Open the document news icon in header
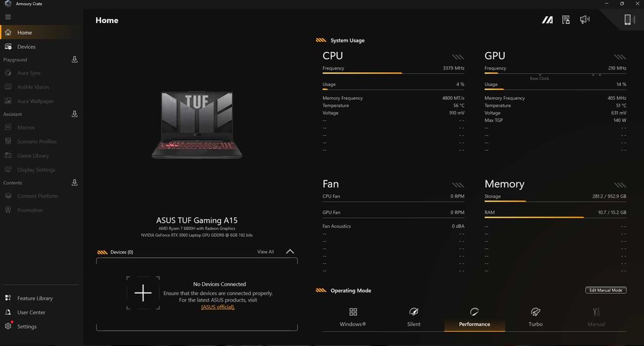Screen dimensions: 644x346 (x=566, y=20)
